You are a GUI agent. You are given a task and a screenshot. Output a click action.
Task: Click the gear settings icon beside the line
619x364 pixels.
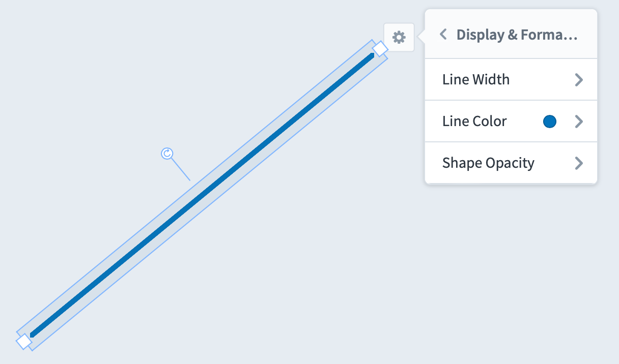point(399,37)
